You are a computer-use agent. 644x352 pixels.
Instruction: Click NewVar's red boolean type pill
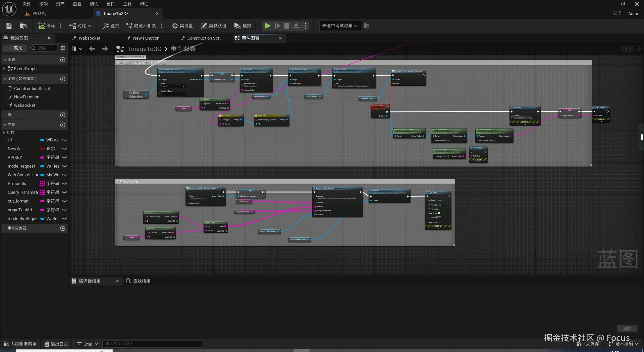tap(42, 149)
